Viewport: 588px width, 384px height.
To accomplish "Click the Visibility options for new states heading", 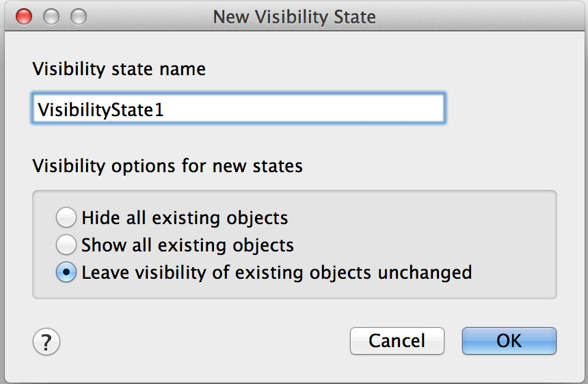I will point(168,166).
